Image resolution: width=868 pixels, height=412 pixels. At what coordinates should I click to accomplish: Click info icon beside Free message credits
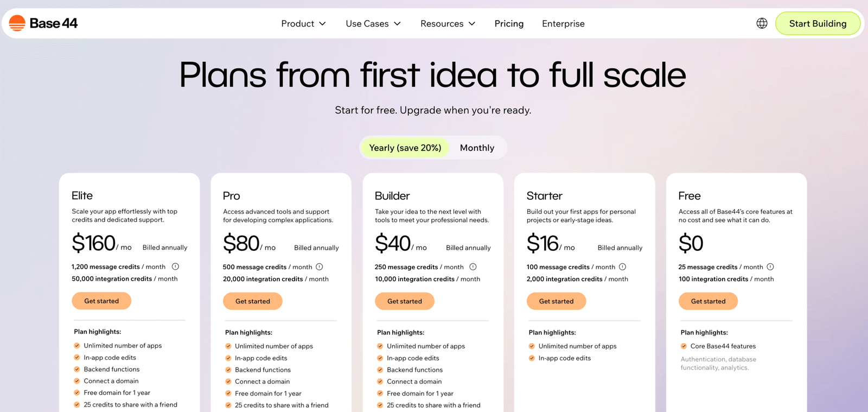point(770,267)
